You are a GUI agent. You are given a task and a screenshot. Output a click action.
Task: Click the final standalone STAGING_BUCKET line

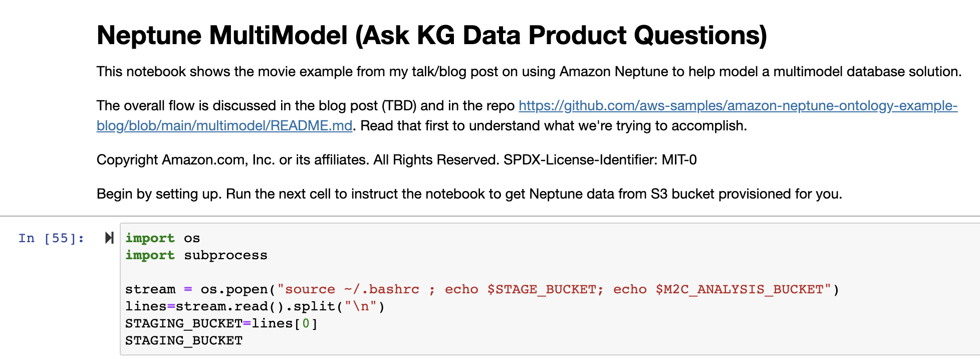[183, 340]
